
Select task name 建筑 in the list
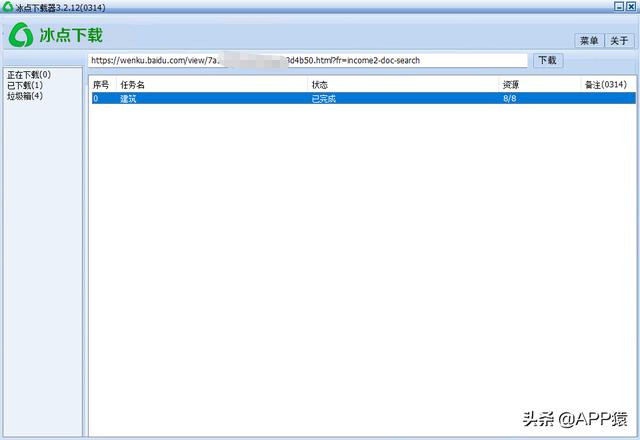point(128,98)
